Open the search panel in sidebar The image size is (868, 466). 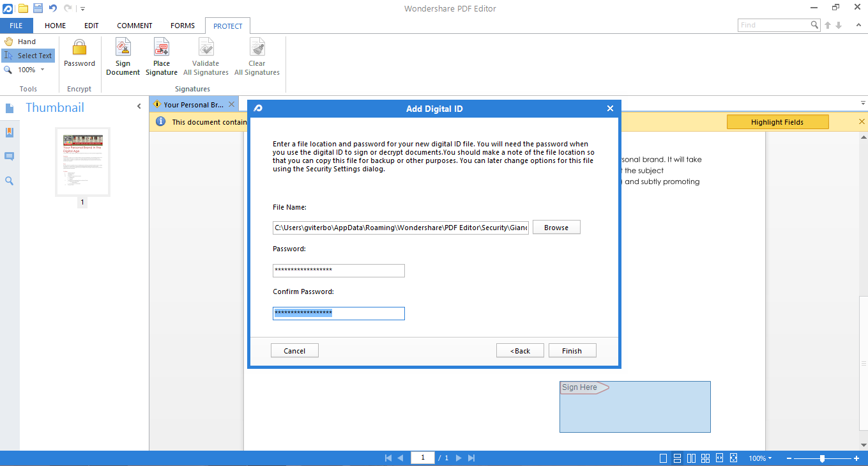pyautogui.click(x=10, y=181)
